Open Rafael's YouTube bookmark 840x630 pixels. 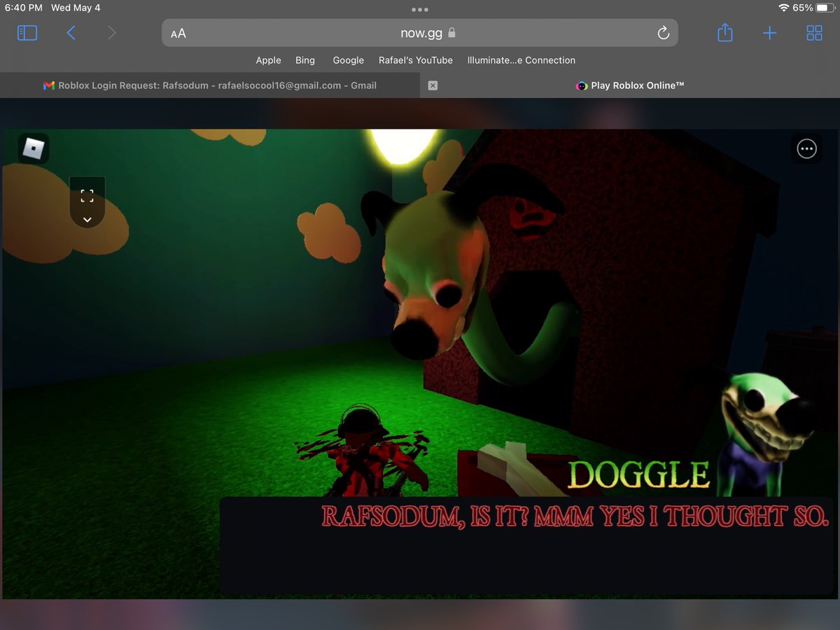coord(416,60)
